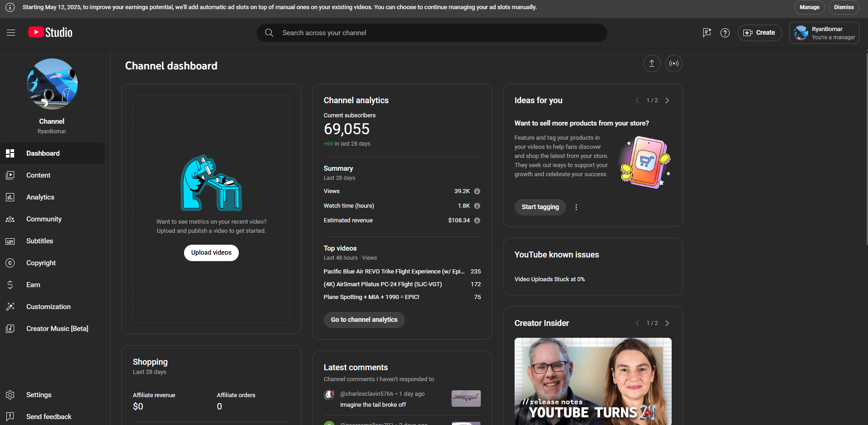The image size is (868, 425).
Task: Open Community in the sidebar
Action: [x=52, y=219]
